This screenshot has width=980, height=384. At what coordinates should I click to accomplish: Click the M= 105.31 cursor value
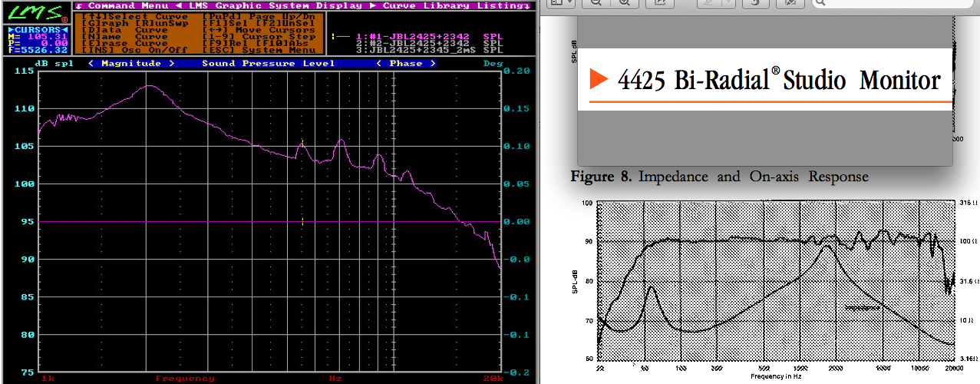[38, 36]
